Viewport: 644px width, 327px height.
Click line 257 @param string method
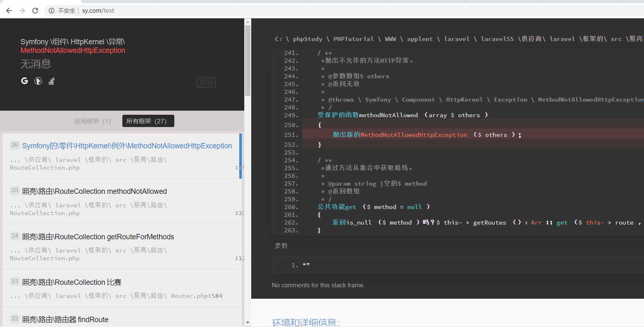click(374, 184)
